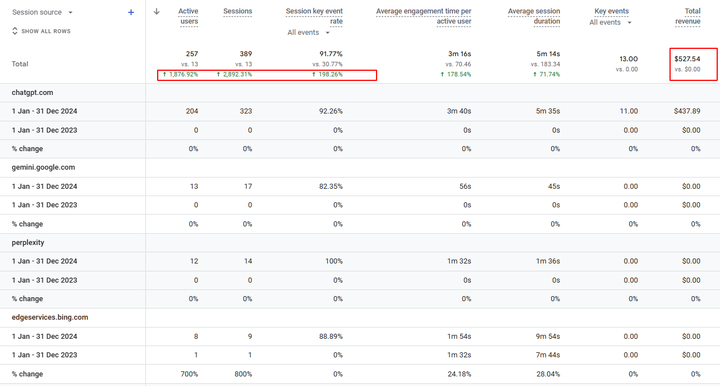This screenshot has height=386, width=720.
Task: Open All events dropdown under Session key event rate
Action: [309, 33]
